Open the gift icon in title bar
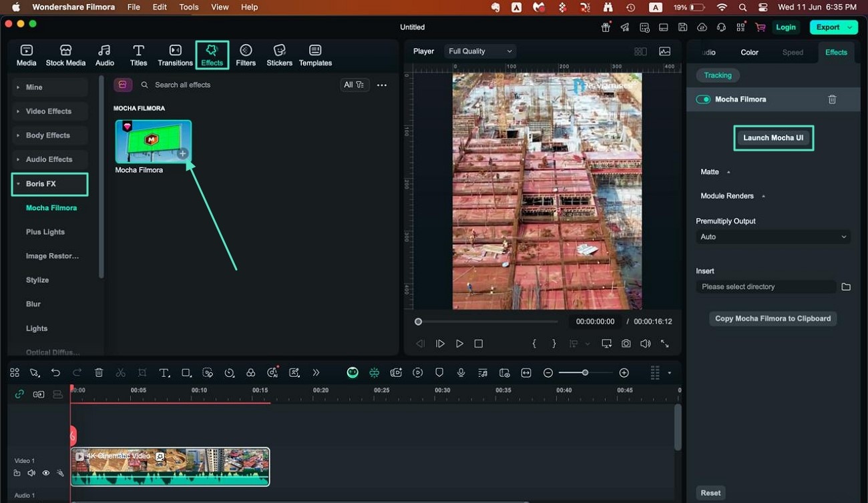Screen dimensions: 868x503 tap(606, 27)
